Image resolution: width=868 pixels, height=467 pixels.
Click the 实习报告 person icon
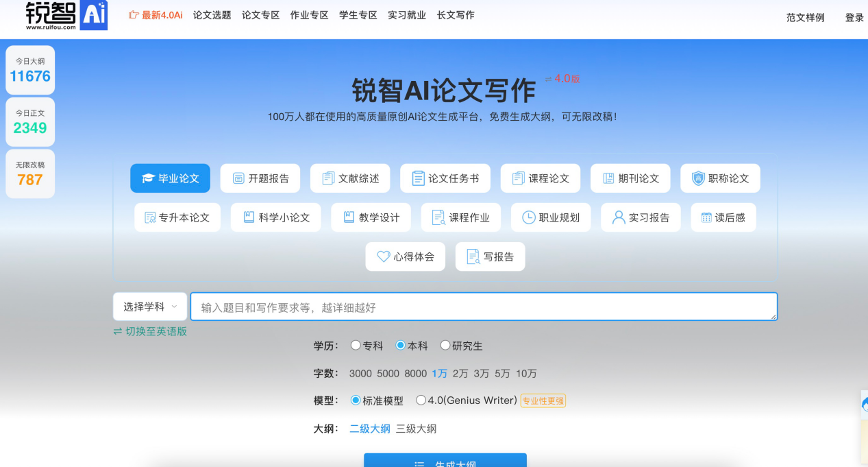[619, 217]
